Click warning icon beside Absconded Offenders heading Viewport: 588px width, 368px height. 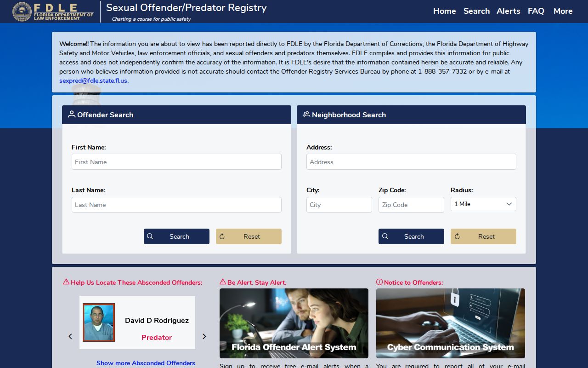66,282
